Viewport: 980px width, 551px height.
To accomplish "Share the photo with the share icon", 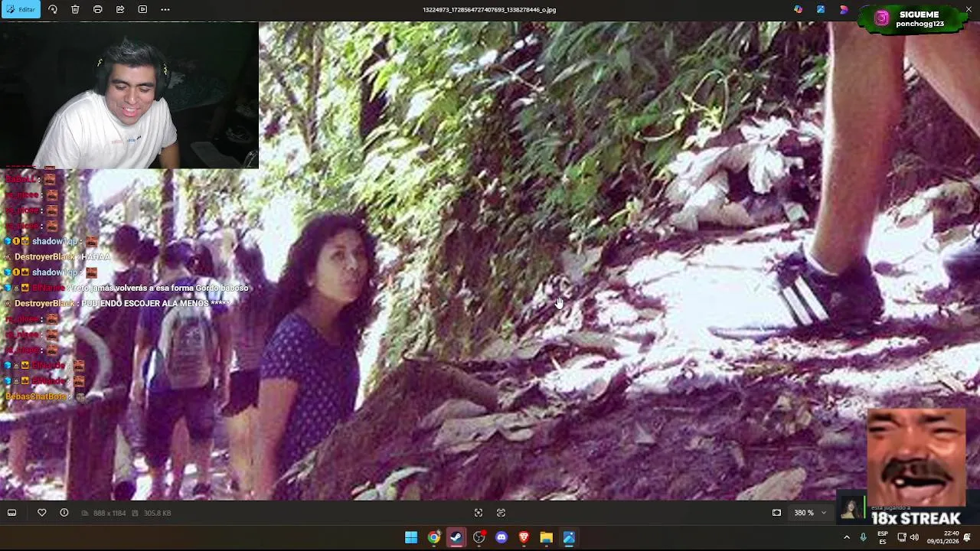I will coord(120,9).
